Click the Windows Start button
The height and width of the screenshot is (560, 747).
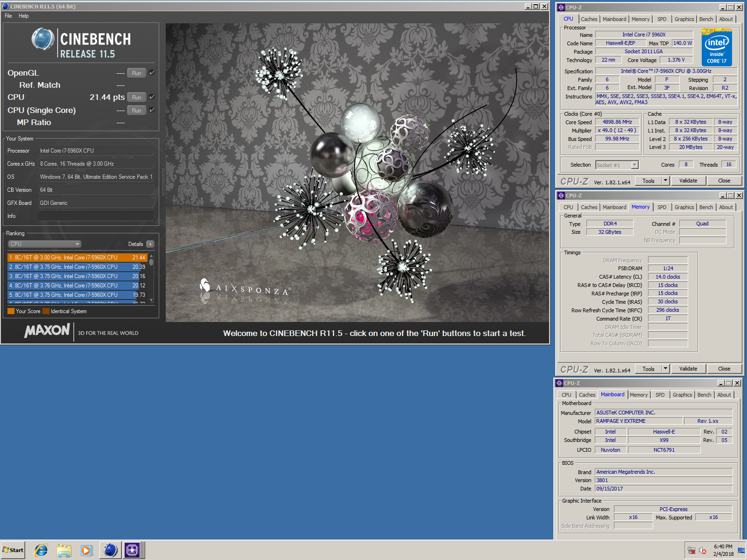(x=13, y=550)
